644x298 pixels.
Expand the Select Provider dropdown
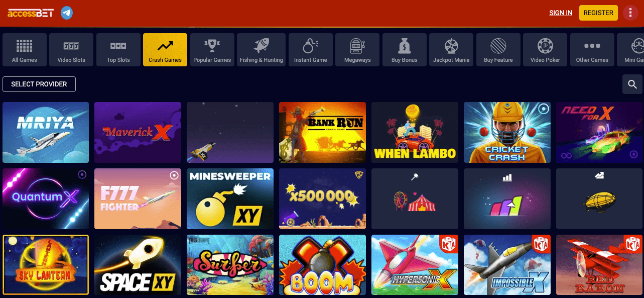point(39,84)
